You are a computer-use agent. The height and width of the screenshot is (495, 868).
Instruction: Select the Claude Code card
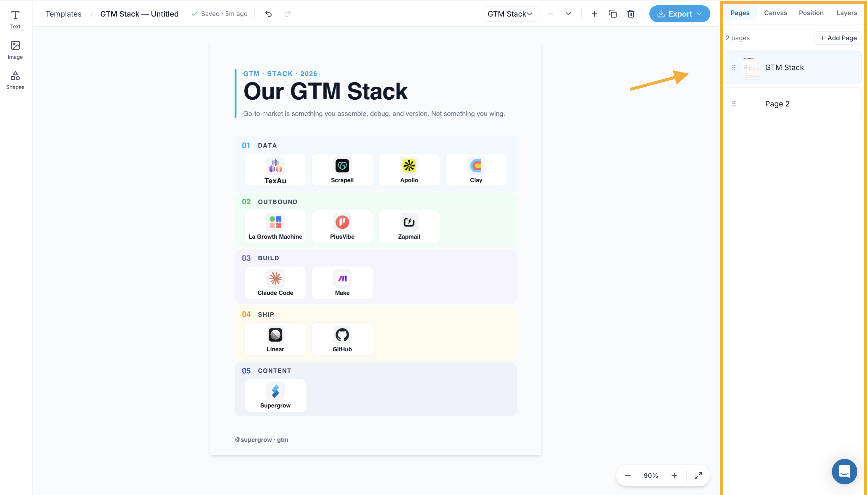(x=275, y=283)
